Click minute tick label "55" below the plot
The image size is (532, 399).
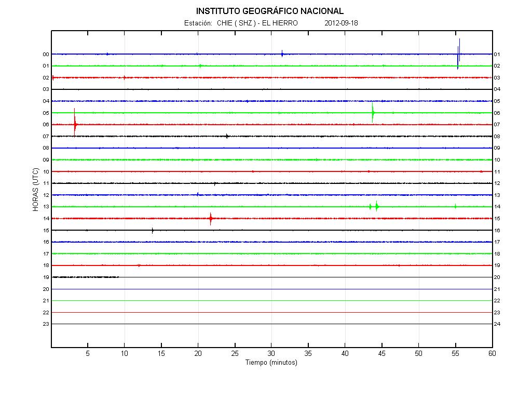pos(455,353)
